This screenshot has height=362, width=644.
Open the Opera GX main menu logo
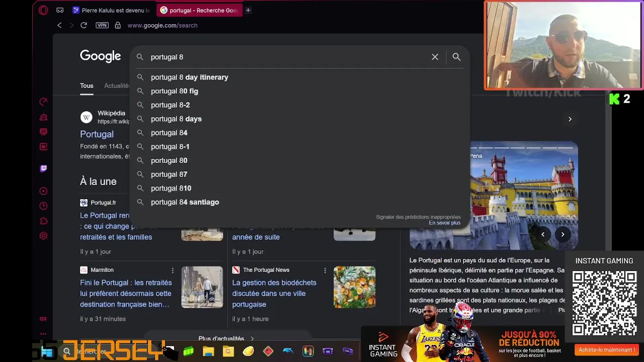coord(43,10)
